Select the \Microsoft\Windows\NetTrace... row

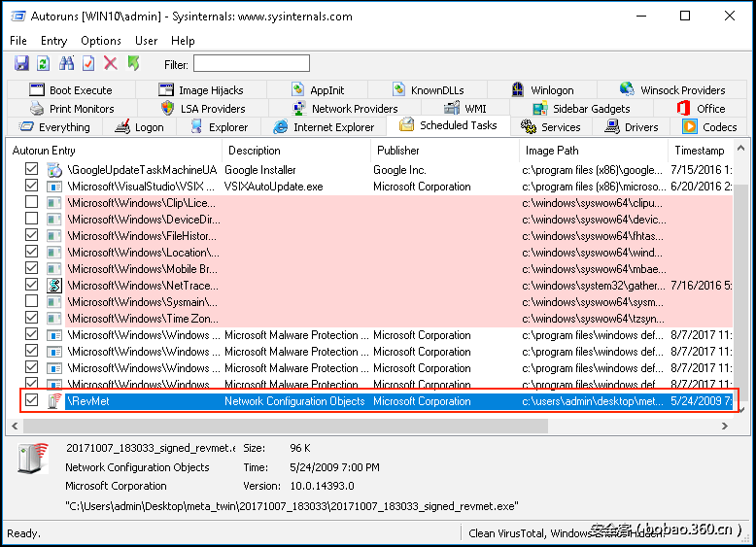(377, 286)
